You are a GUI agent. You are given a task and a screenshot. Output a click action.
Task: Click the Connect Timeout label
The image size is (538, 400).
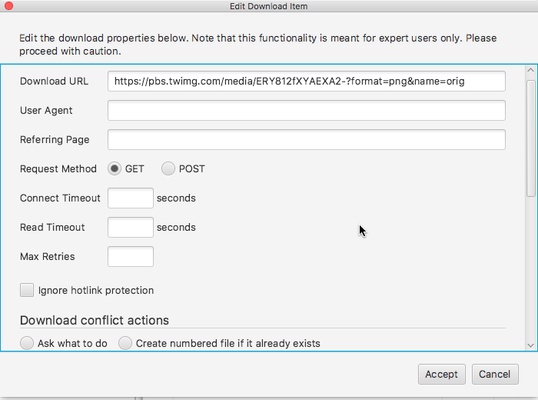point(60,198)
